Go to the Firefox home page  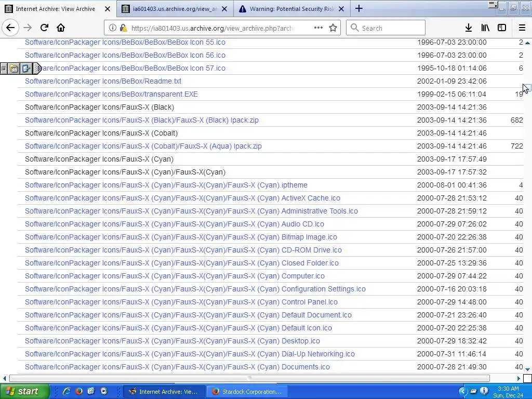click(61, 28)
